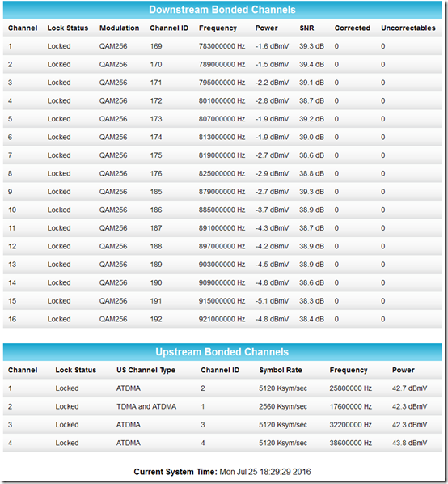Click SNR value 39.0 dB
This screenshot has width=448, height=484.
click(311, 138)
